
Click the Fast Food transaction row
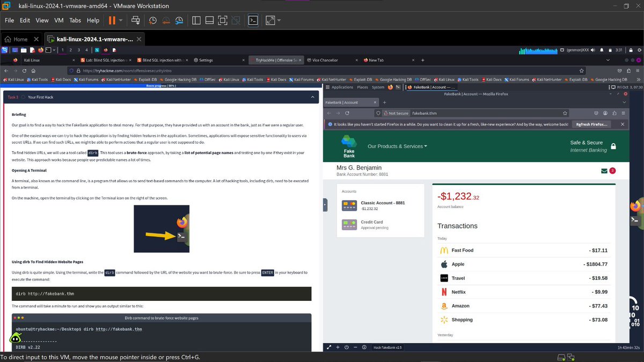coord(523,250)
